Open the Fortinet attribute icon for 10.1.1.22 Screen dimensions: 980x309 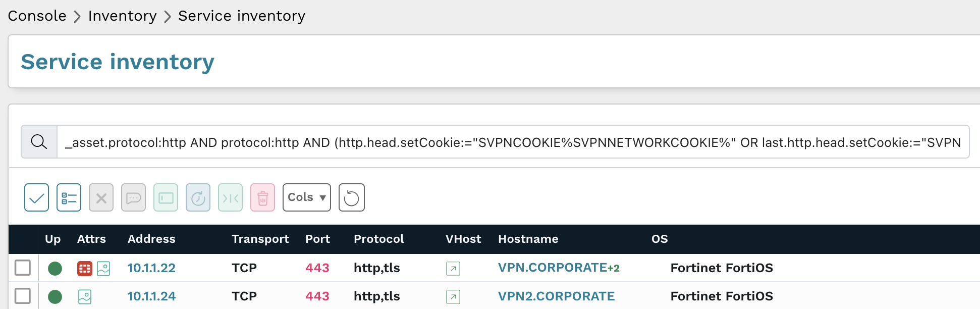click(x=85, y=268)
